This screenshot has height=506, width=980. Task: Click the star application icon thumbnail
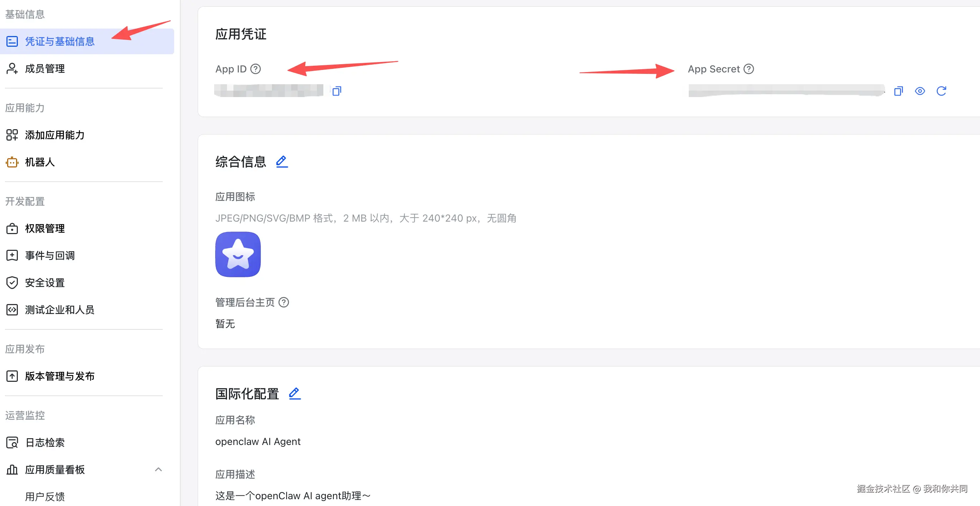point(238,254)
